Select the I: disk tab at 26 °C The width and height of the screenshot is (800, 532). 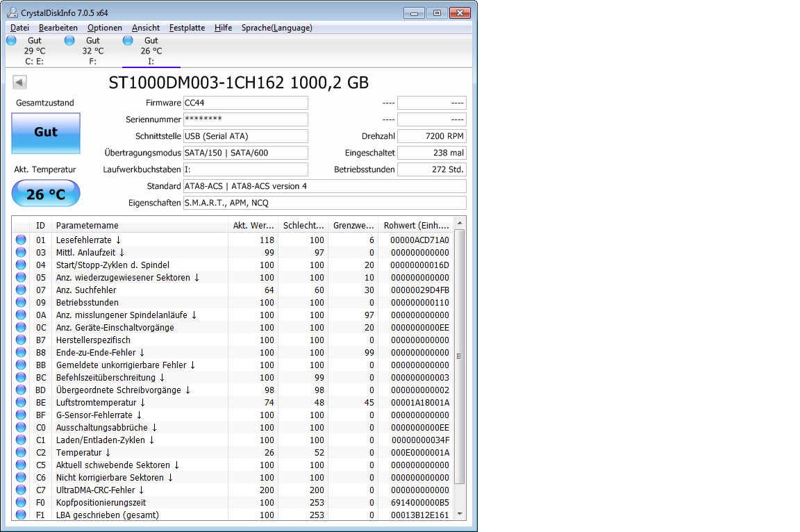(151, 51)
